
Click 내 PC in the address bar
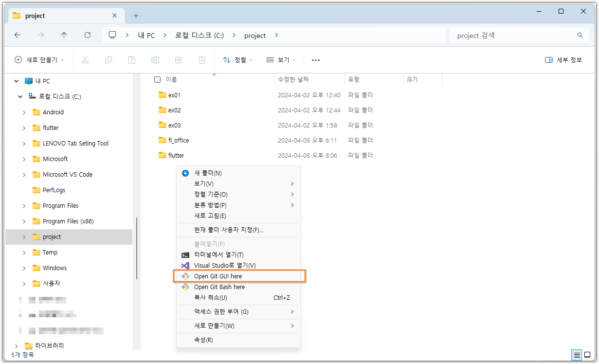pos(146,36)
